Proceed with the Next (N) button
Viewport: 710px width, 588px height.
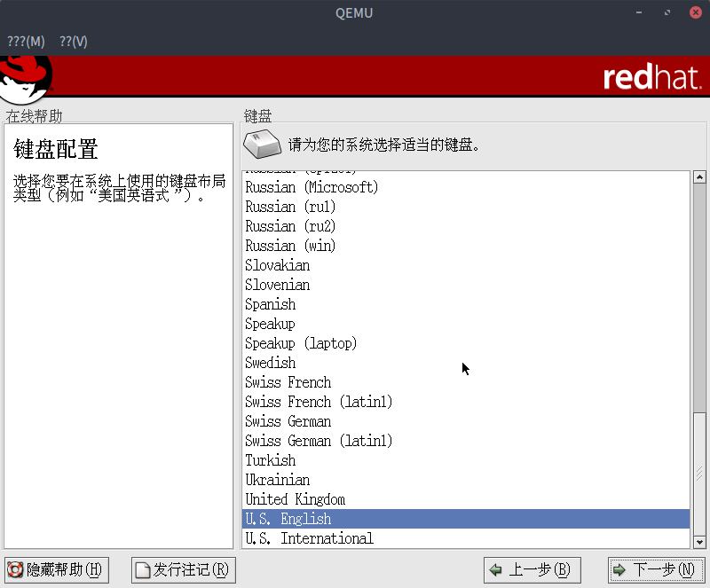[x=653, y=569]
